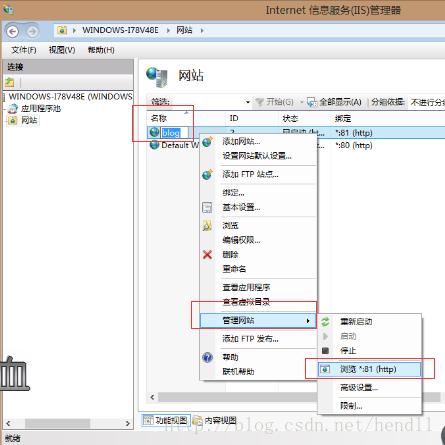445x445 pixels.
Task: Click the 浏览 *:81 browse icon
Action: (325, 369)
